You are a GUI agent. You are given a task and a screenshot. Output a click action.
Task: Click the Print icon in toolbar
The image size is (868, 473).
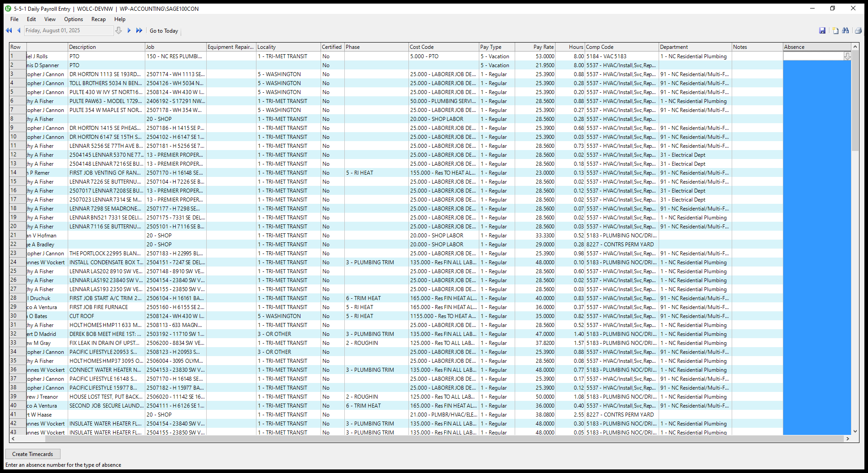pyautogui.click(x=858, y=30)
